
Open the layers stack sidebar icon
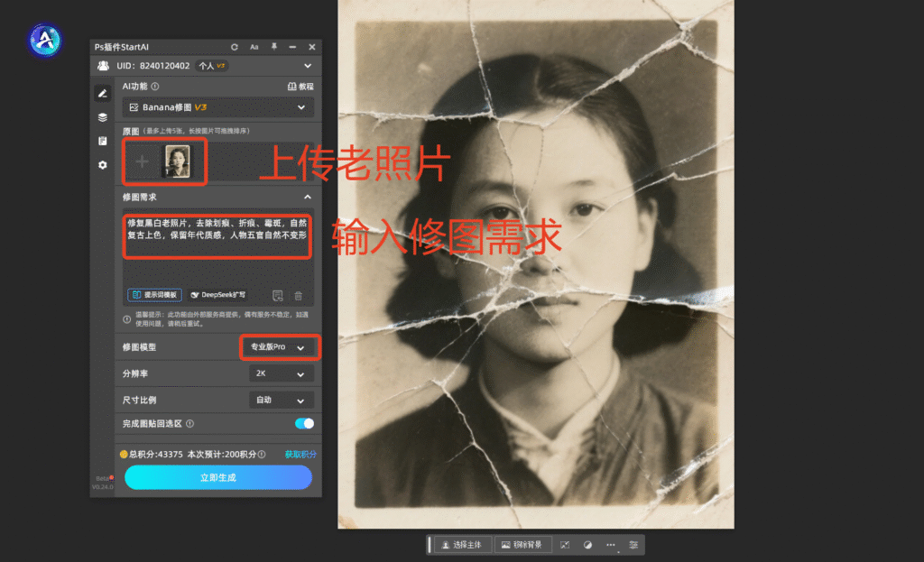[103, 117]
